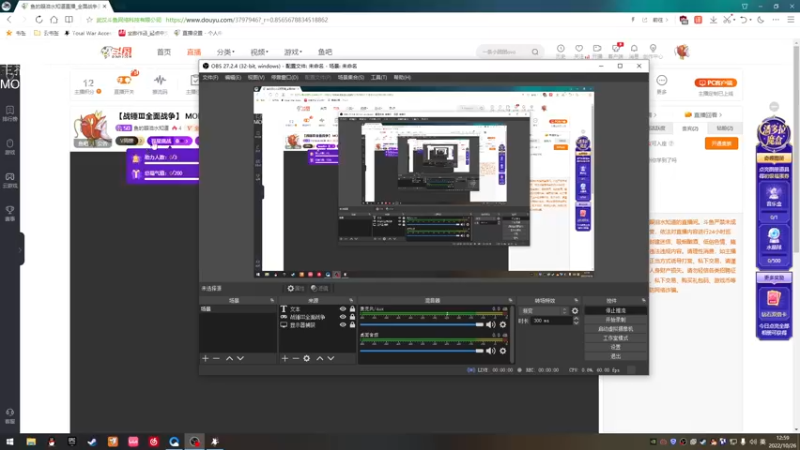This screenshot has height=450, width=800.
Task: Add a new source with the Sources plus icon
Action: point(285,359)
